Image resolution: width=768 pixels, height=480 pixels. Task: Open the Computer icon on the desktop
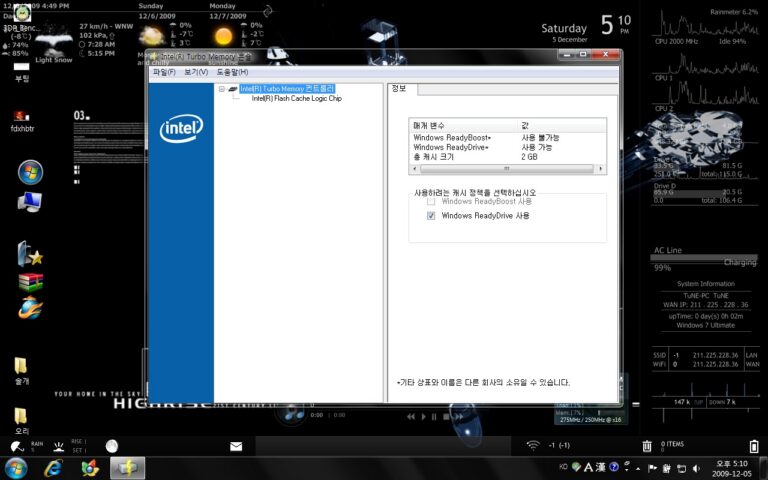pyautogui.click(x=29, y=202)
